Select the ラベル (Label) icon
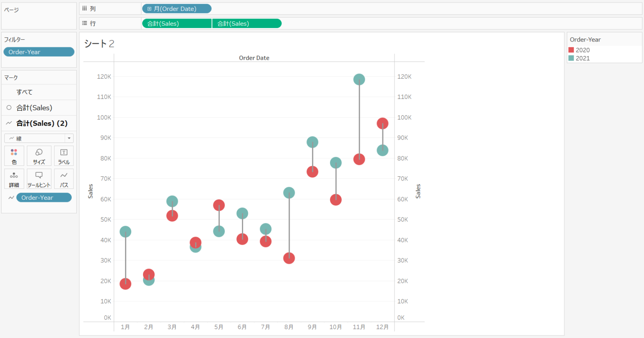 63,155
